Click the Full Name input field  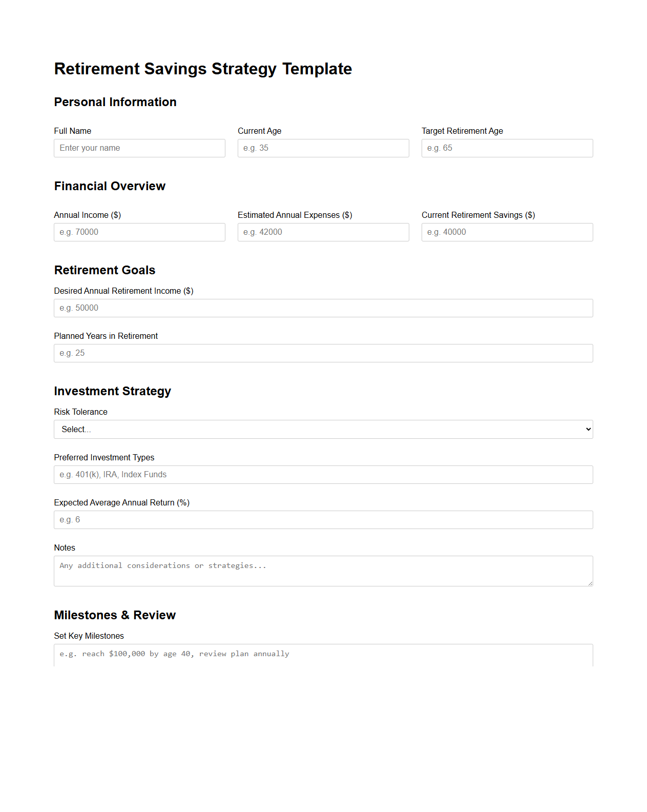139,148
